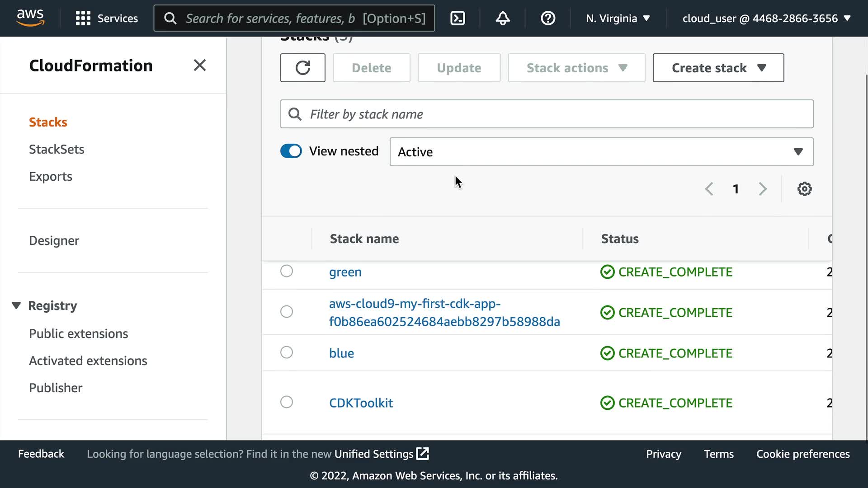Viewport: 868px width, 488px height.
Task: Open the Active status filter dropdown
Action: [x=601, y=152]
